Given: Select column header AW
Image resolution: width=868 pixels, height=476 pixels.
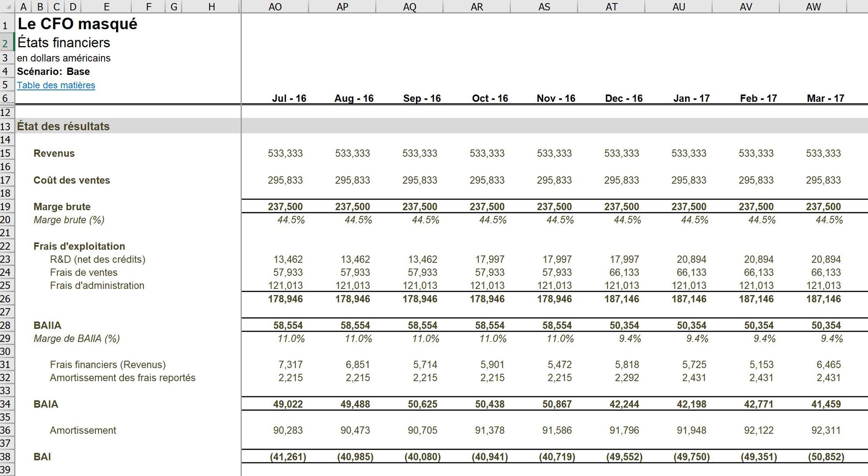Looking at the screenshot, I should point(814,7).
